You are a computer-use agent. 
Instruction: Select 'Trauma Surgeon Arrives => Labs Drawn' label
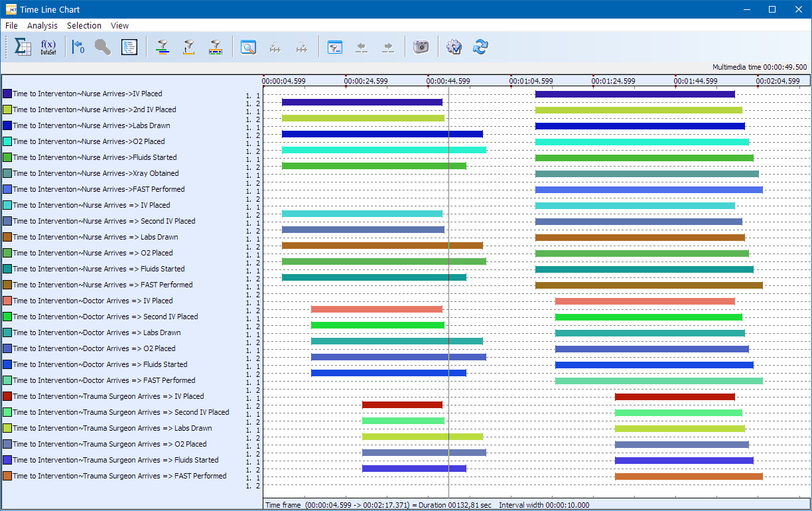coord(113,428)
